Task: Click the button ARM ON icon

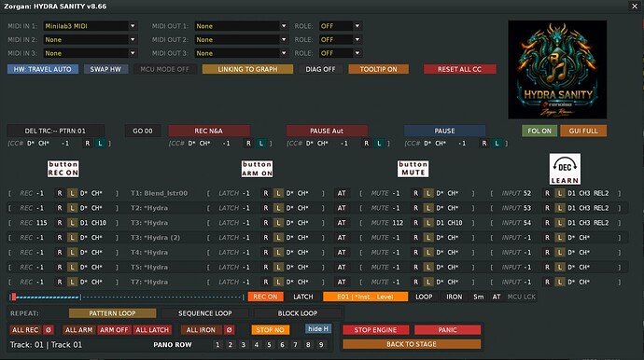Action: 257,169
